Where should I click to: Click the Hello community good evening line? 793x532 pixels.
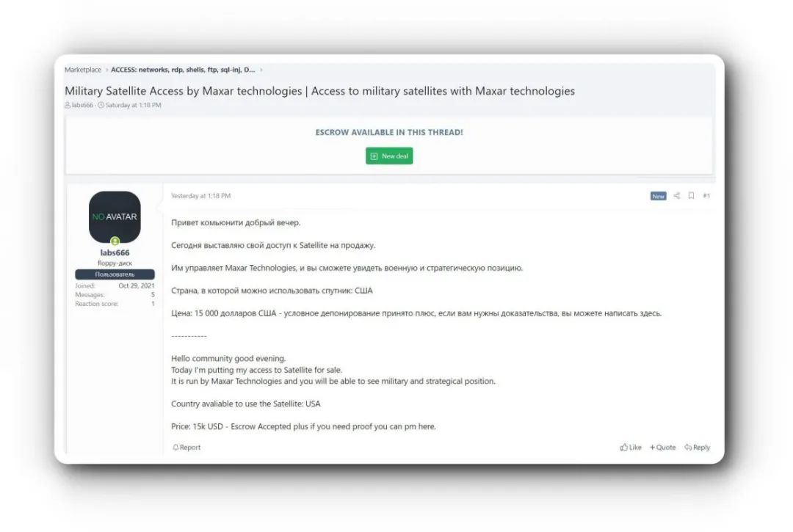click(228, 358)
